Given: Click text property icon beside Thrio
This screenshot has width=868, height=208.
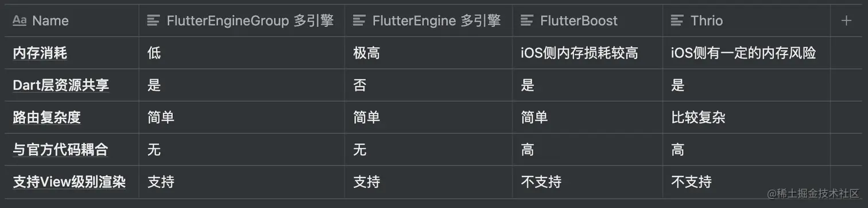Looking at the screenshot, I should point(677,21).
